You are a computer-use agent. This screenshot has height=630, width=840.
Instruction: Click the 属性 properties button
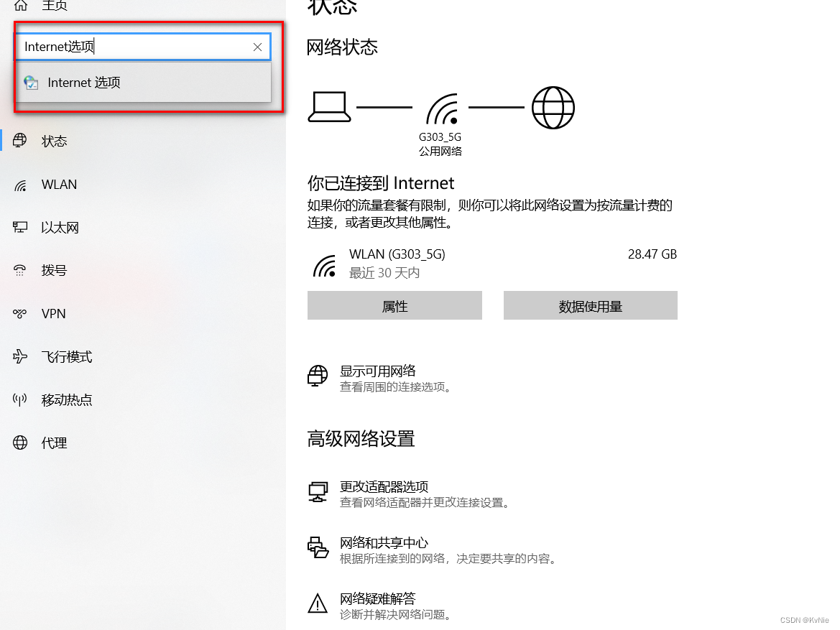tap(394, 305)
